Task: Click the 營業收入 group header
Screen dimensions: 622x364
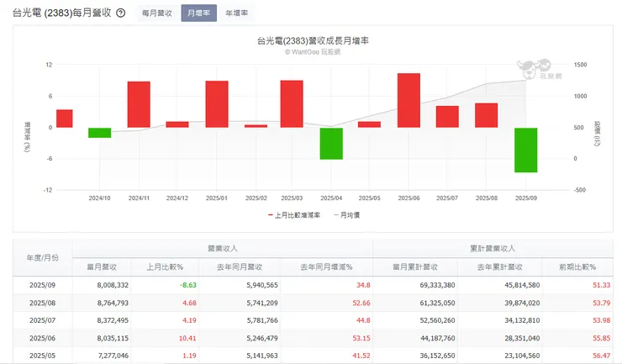Action: tap(223, 249)
